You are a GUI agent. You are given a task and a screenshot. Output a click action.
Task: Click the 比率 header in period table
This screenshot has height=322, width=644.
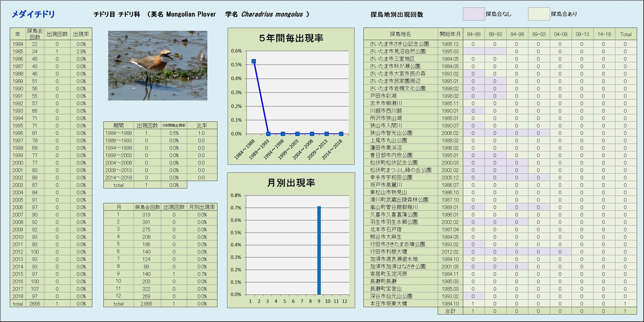(x=202, y=126)
